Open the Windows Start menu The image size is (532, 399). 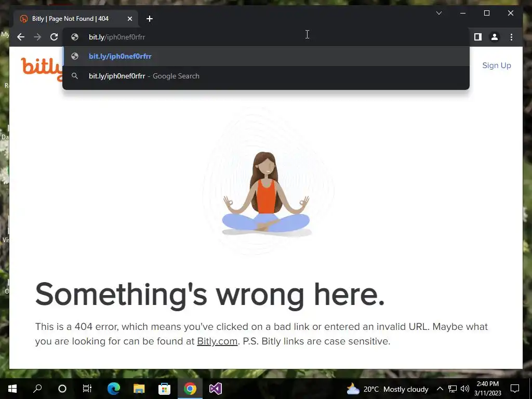coord(12,389)
